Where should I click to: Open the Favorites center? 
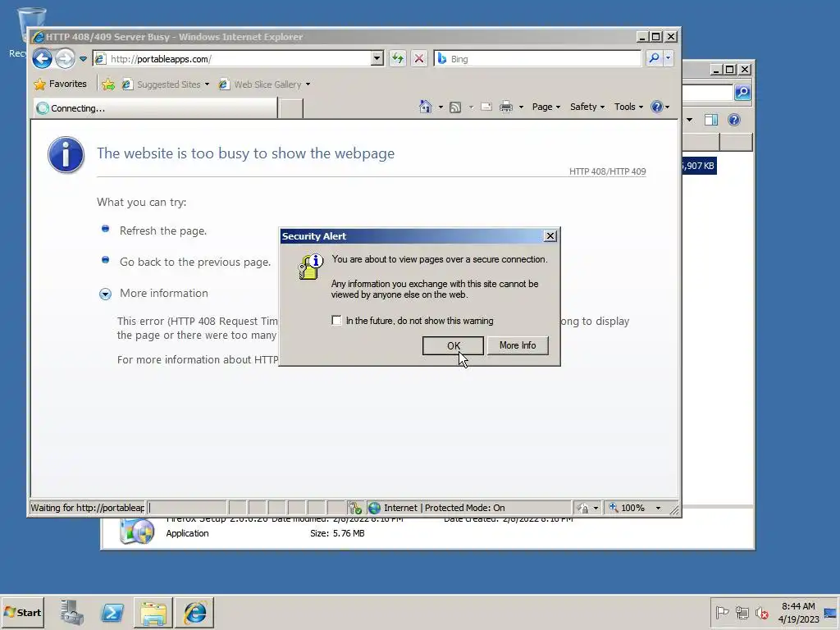[60, 84]
